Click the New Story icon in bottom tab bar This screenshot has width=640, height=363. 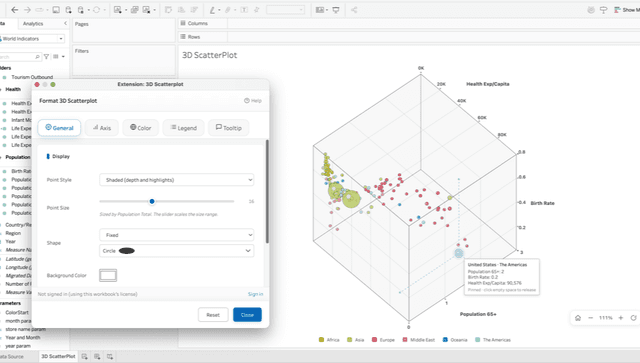(110, 356)
